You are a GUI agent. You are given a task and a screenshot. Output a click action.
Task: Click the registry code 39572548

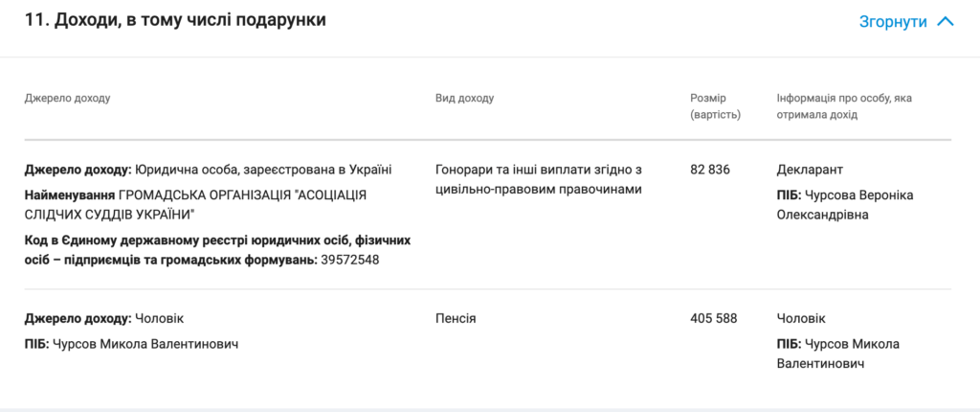click(348, 260)
